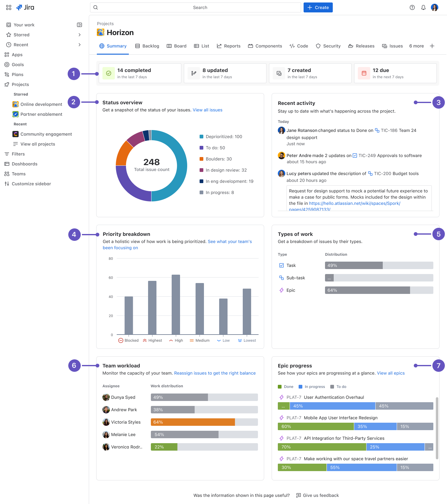The height and width of the screenshot is (504, 447).
Task: Click Victoria Styles' 64% workload bar
Action: click(x=193, y=422)
